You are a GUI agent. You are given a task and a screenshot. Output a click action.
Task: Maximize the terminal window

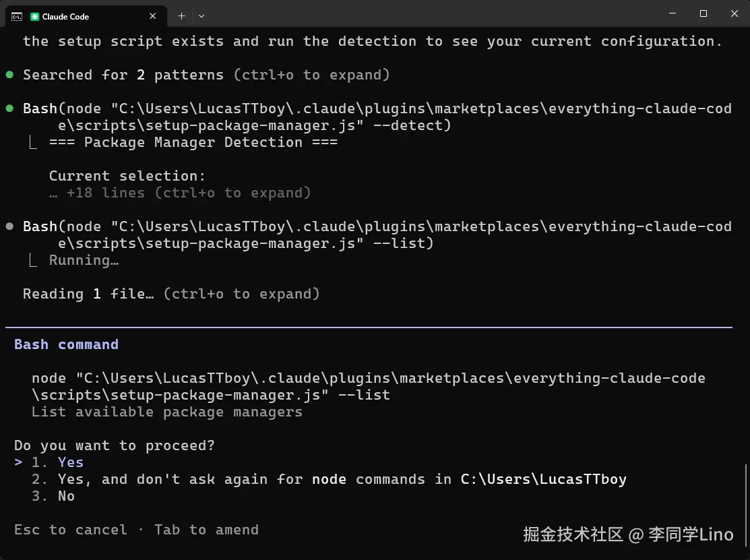(704, 13)
